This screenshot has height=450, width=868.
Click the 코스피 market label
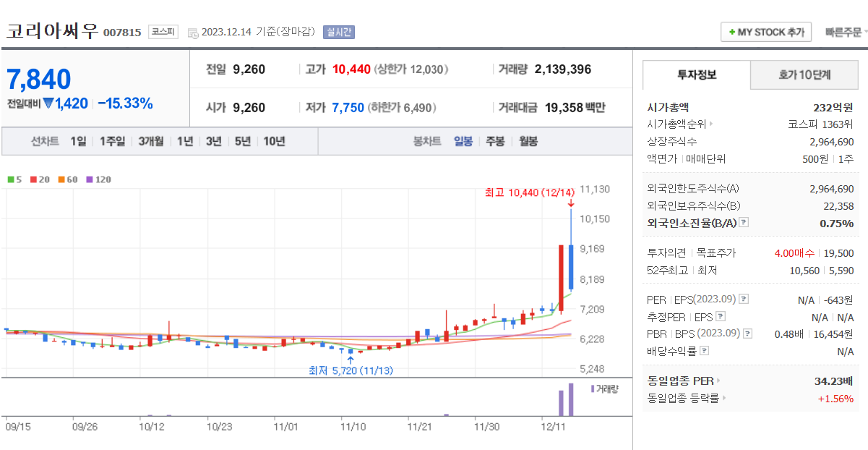[163, 32]
